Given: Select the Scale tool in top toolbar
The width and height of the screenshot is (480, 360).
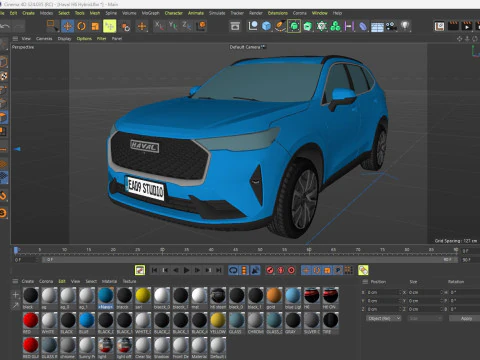Looking at the screenshot, I should click(x=95, y=26).
